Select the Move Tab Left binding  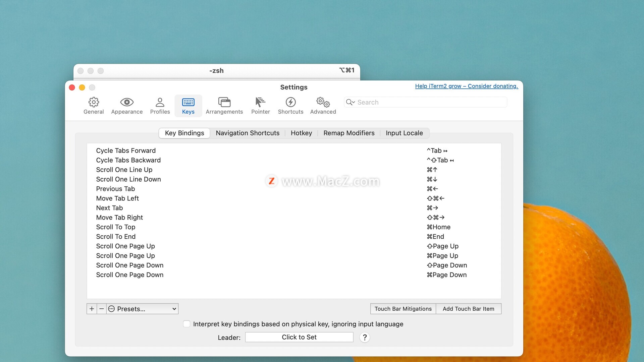[x=294, y=198]
